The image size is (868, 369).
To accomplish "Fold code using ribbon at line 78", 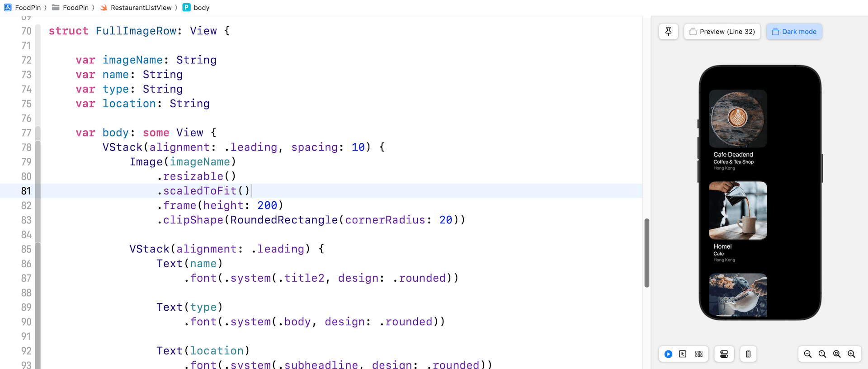I will [38, 147].
